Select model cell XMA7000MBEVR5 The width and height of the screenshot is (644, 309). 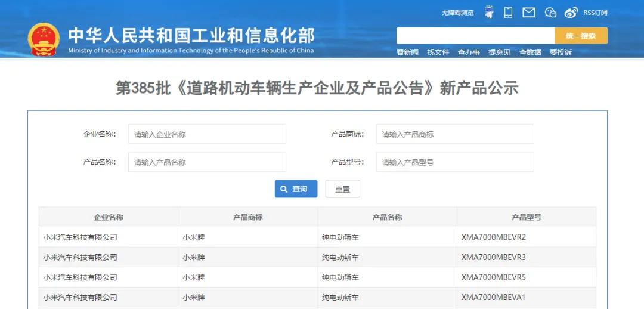point(527,277)
